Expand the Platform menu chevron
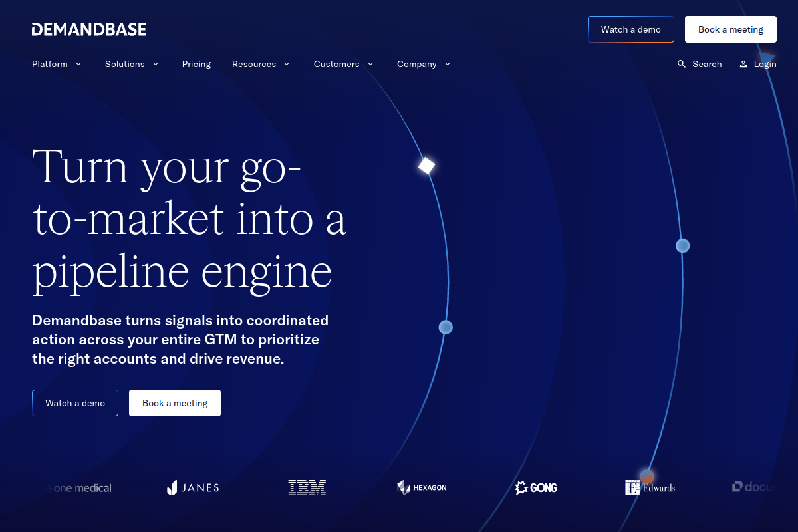The width and height of the screenshot is (798, 532). tap(78, 64)
